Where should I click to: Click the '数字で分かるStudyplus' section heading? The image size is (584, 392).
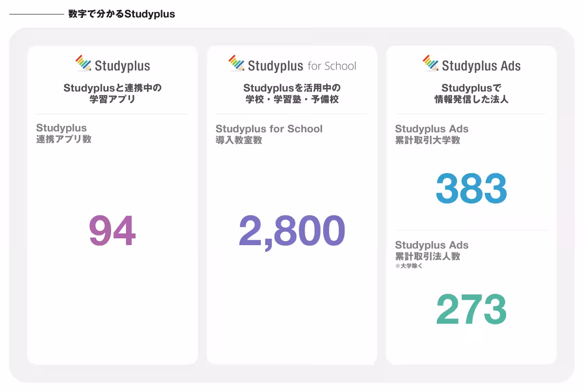(122, 14)
